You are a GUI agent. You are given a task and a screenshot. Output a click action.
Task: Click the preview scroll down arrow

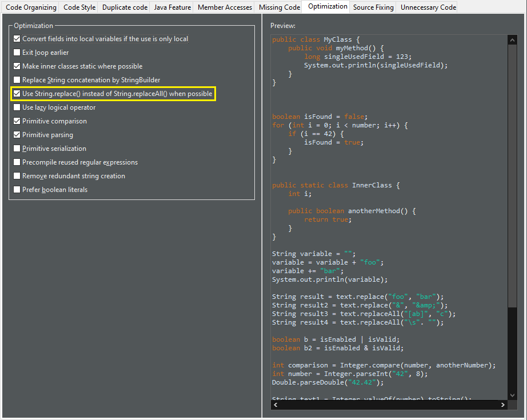tap(512, 395)
